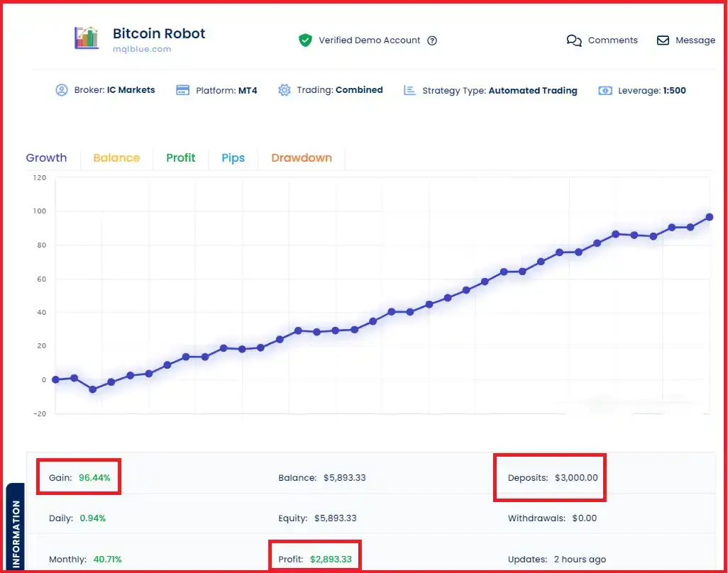Click the Comments speech bubble icon
This screenshot has height=573, width=728.
click(x=574, y=40)
